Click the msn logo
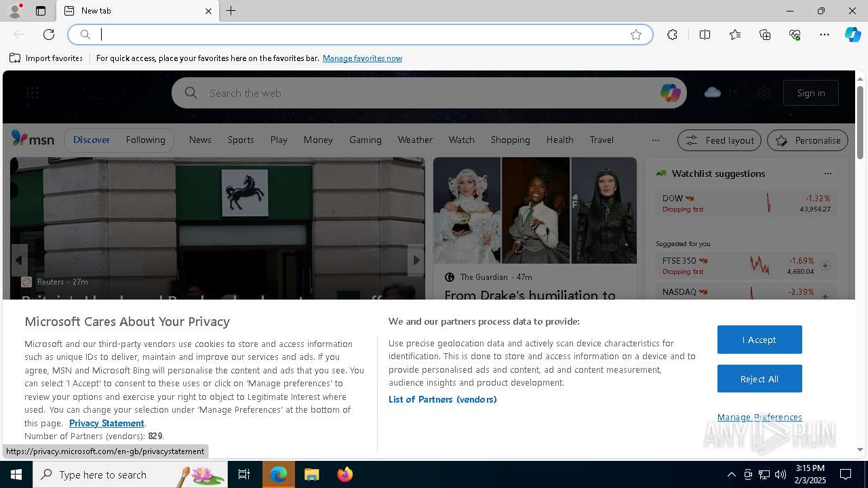The width and height of the screenshot is (868, 488). tap(33, 139)
